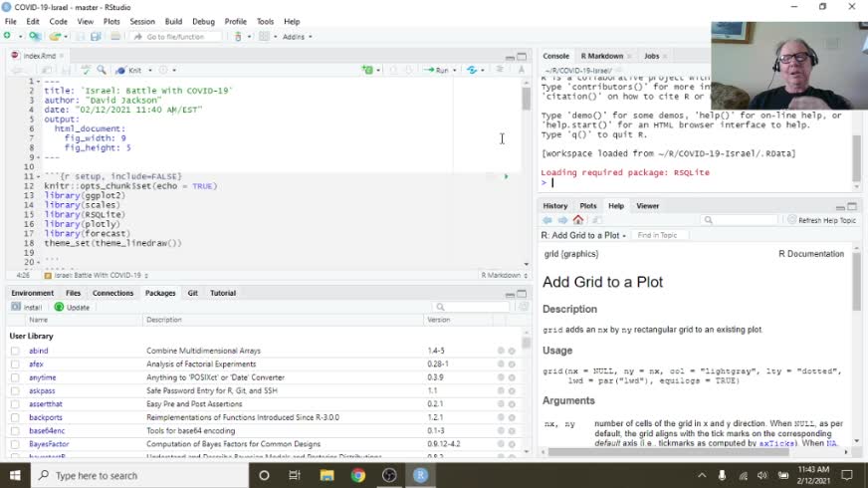Click the Find in Topic field
The image size is (868, 488).
click(659, 235)
